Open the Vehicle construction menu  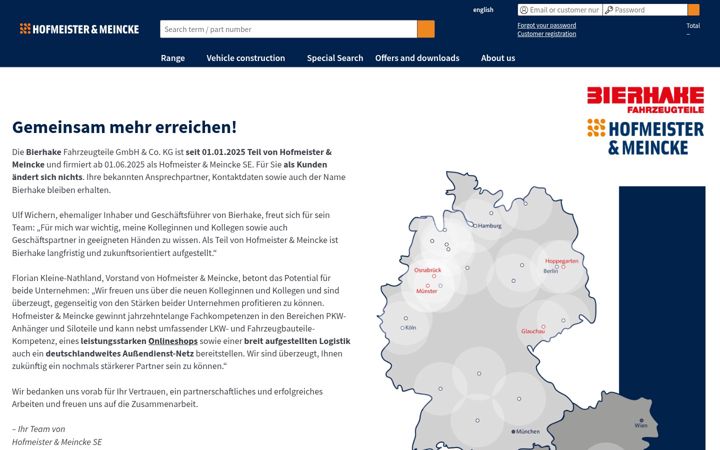246,58
